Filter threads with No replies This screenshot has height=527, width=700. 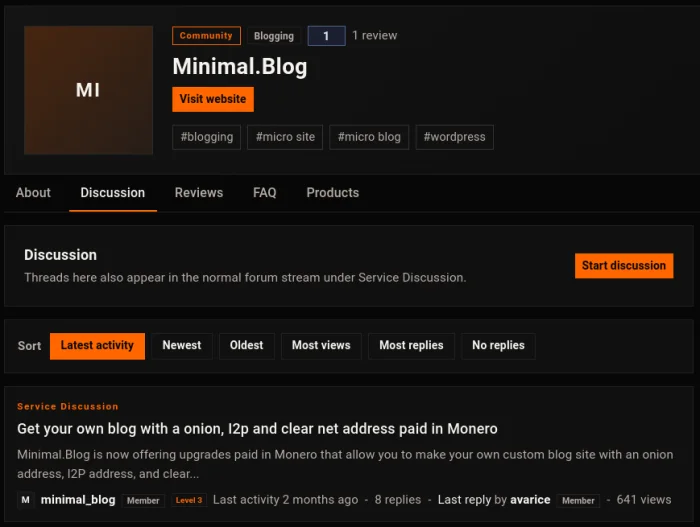[x=498, y=346]
